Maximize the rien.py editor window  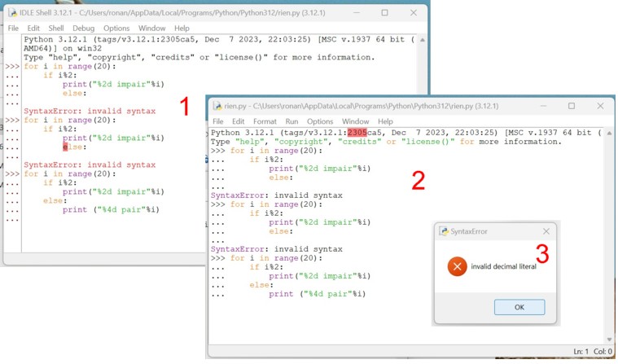click(x=572, y=106)
